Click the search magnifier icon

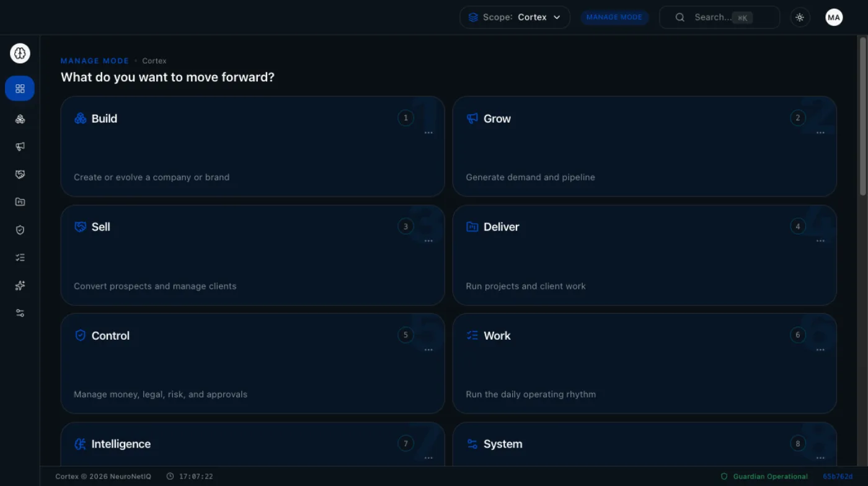(680, 17)
